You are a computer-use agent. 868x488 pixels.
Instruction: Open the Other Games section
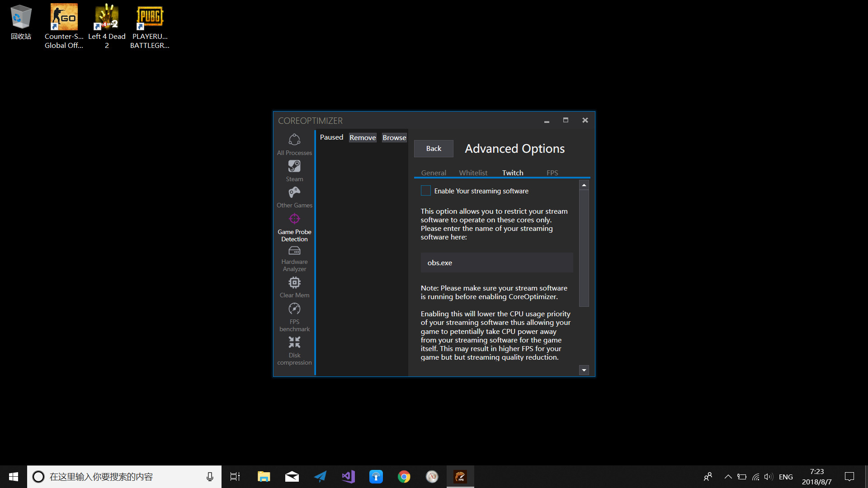point(294,196)
